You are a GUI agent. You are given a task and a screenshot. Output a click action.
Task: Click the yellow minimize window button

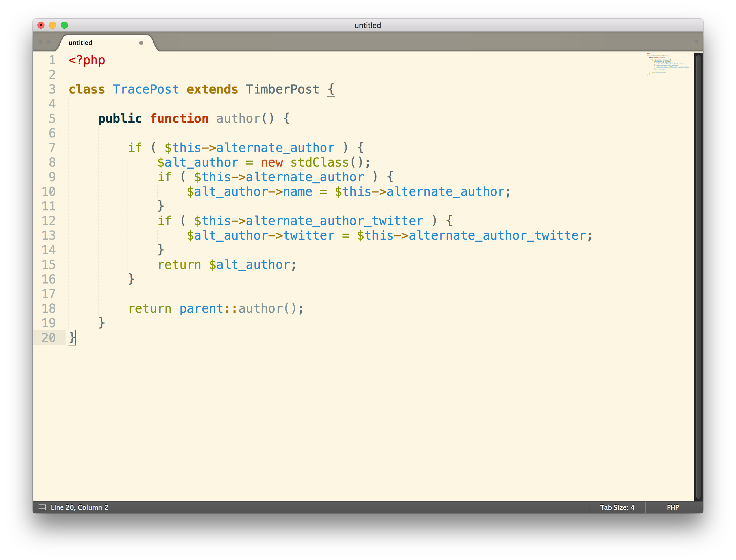(53, 25)
